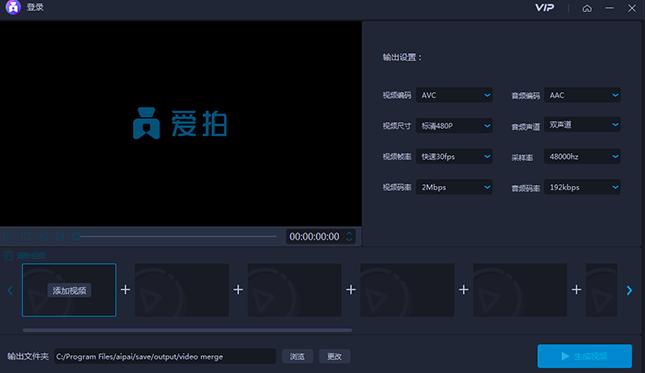Image resolution: width=645 pixels, height=373 pixels.
Task: Click the 浏览 browse button
Action: pos(297,357)
